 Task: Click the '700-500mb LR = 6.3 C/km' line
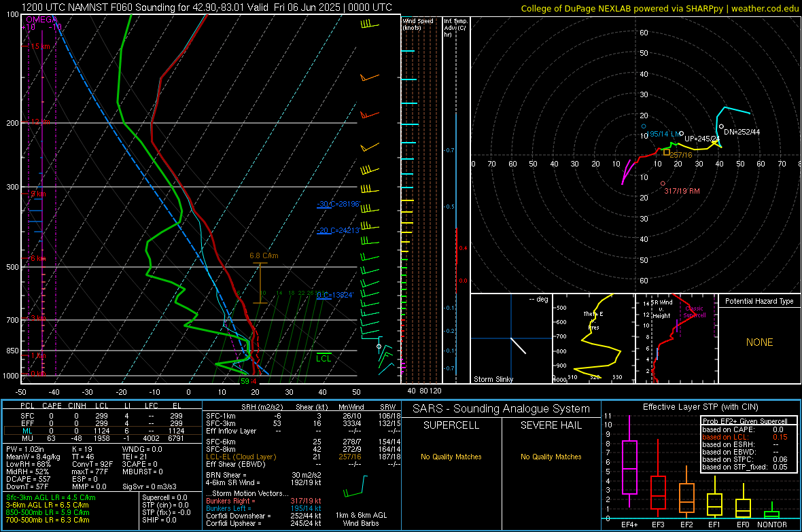pos(48,520)
